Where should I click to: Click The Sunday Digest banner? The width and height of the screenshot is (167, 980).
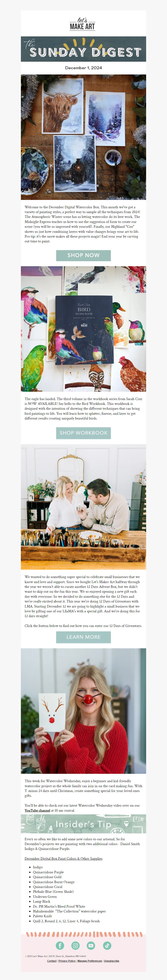[83, 49]
